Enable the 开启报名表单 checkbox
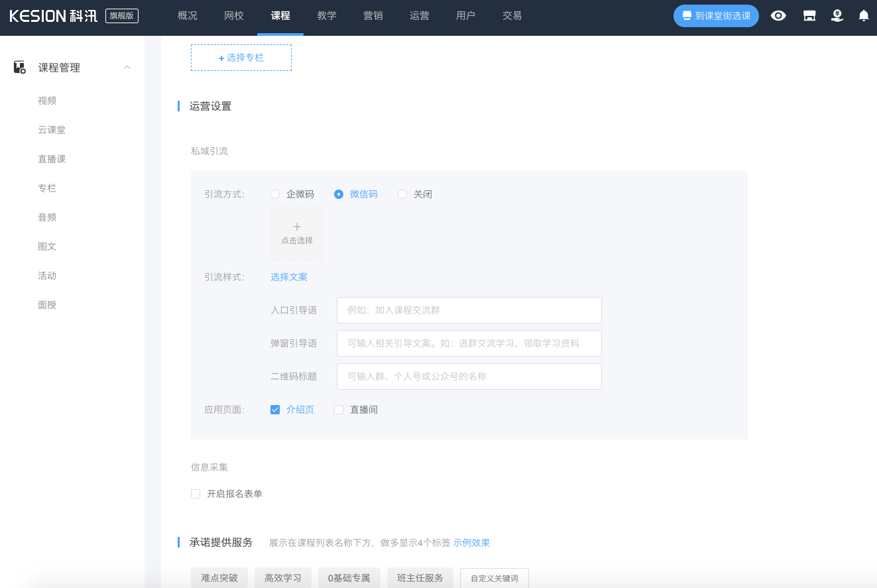877x588 pixels. tap(195, 493)
